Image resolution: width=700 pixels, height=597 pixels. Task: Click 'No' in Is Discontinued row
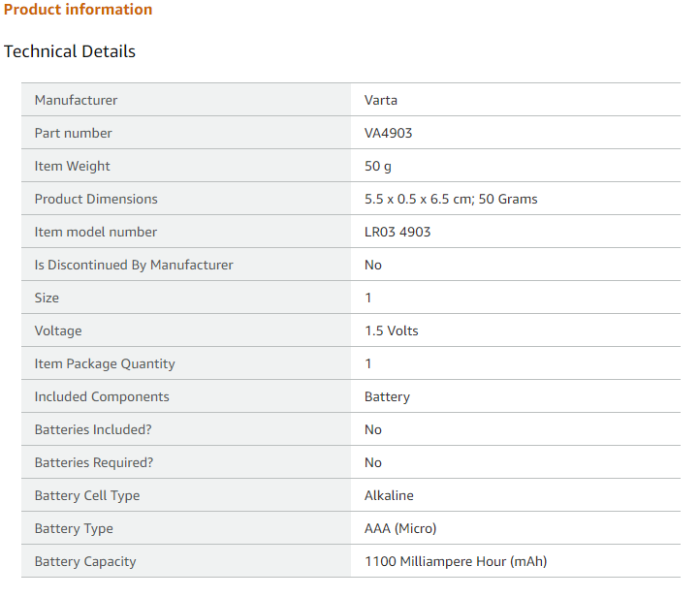[x=372, y=265]
